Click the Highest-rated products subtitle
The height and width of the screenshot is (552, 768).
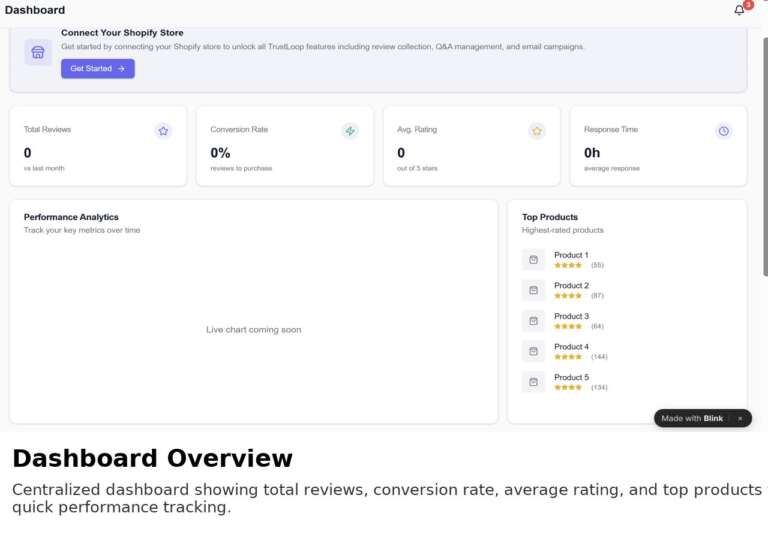click(x=563, y=230)
